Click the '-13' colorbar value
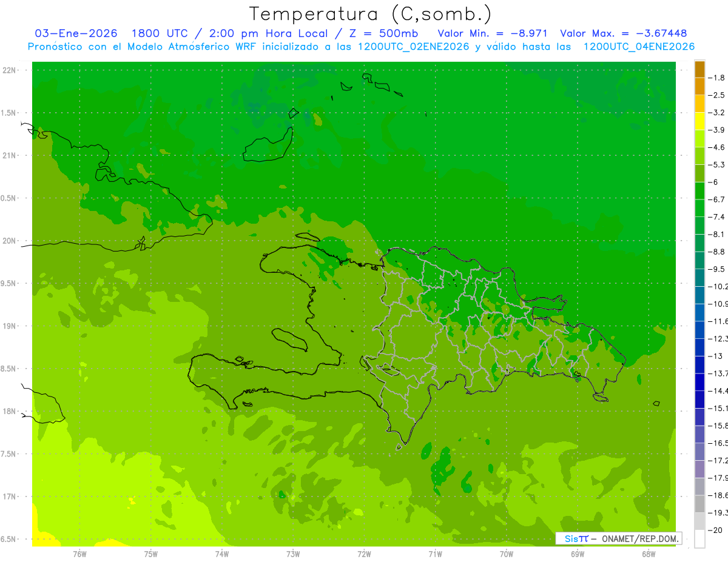728x562 pixels. pyautogui.click(x=715, y=356)
